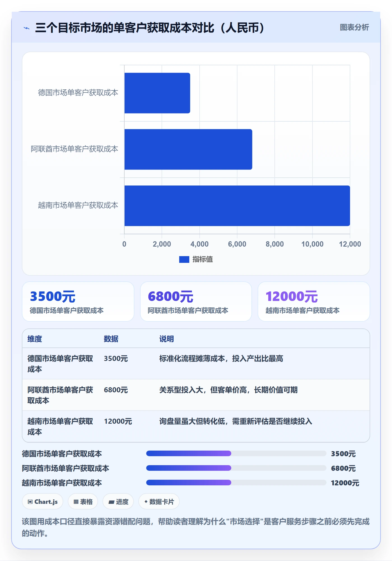This screenshot has height=561, width=392.
Task: Click the 越南市场单客户获取成本 progress bar
Action: click(236, 483)
